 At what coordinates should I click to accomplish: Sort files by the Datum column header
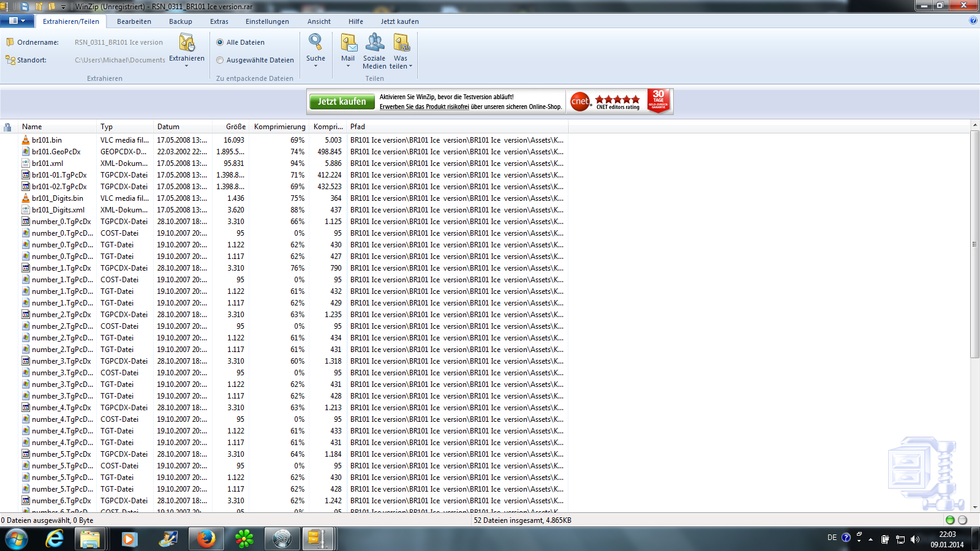[183, 127]
